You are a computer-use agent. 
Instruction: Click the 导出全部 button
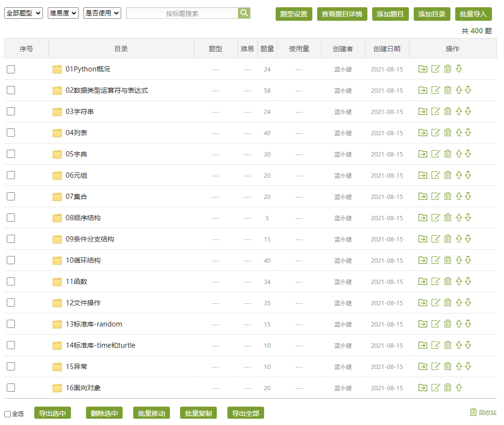246,413
